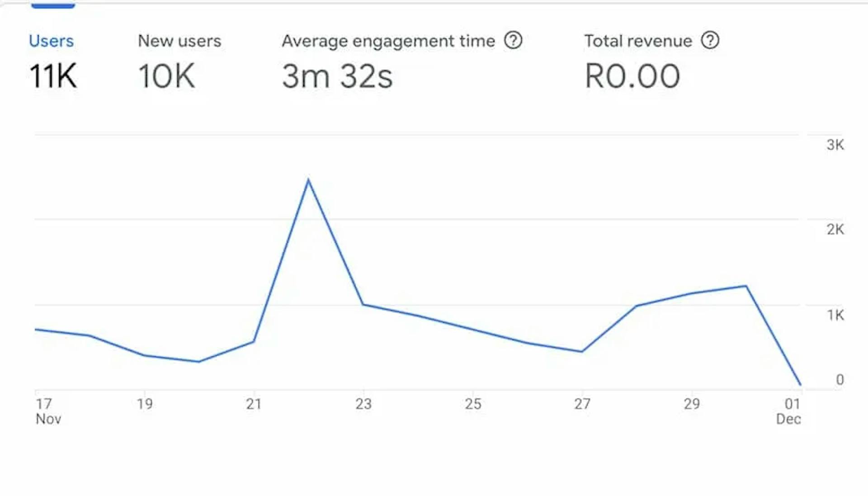Click the 19 date axis label

(145, 404)
